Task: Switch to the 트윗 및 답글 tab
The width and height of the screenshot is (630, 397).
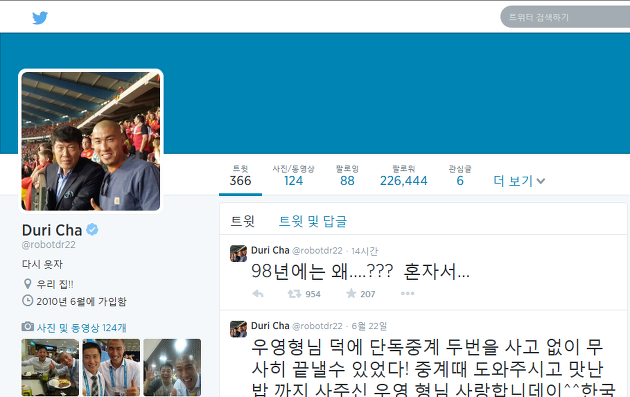Action: (313, 221)
